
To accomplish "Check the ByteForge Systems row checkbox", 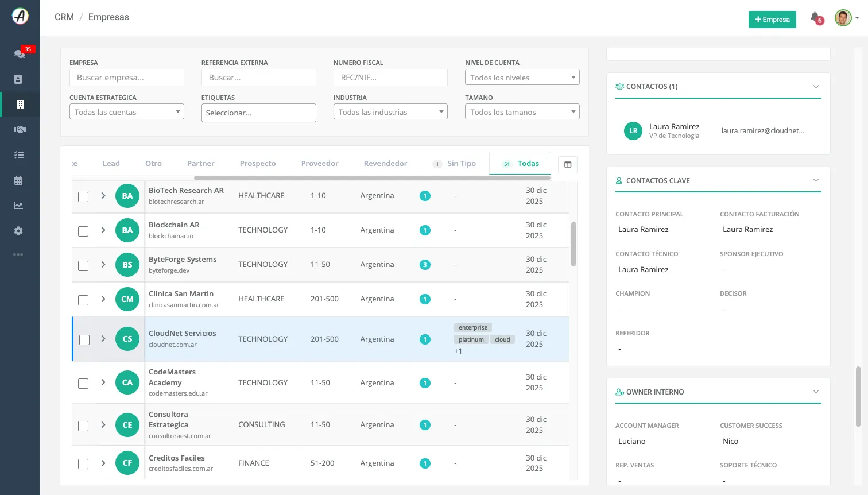I will pyautogui.click(x=83, y=265).
